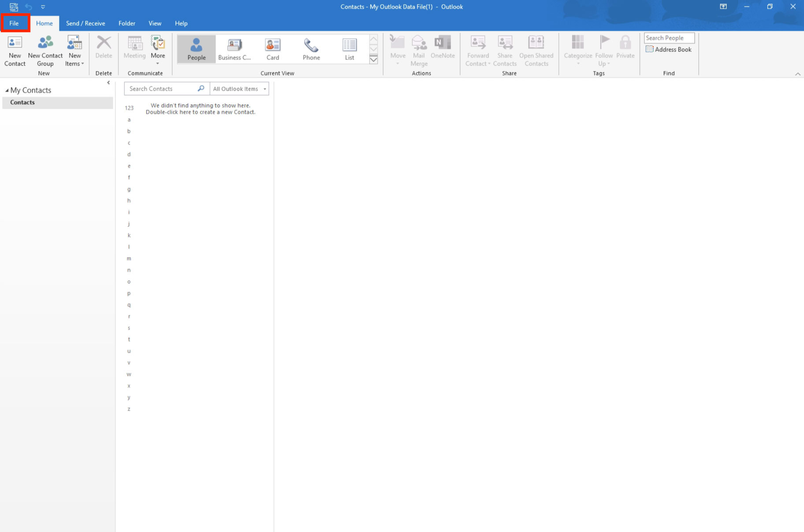This screenshot has height=532, width=804.
Task: Expand the Current View gallery
Action: click(373, 60)
